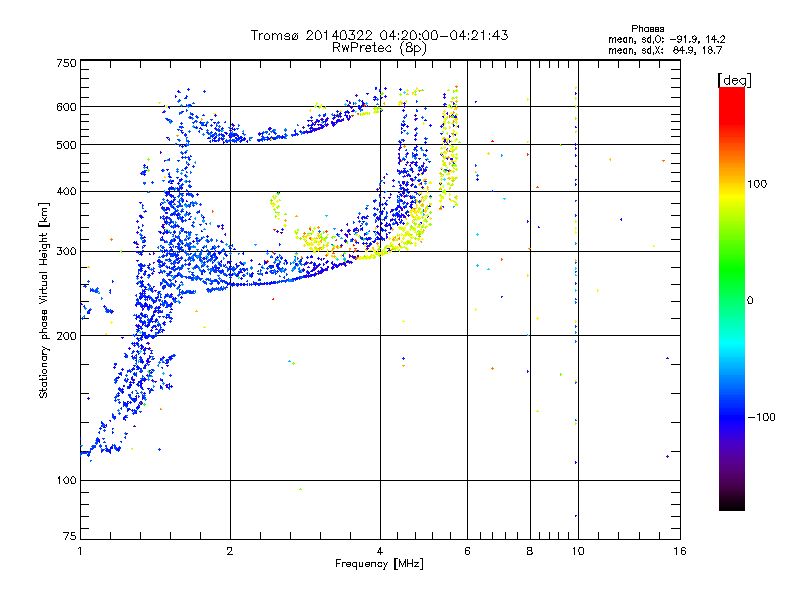Click the x-axis tick label 2
This screenshot has height=600, width=800.
[230, 551]
